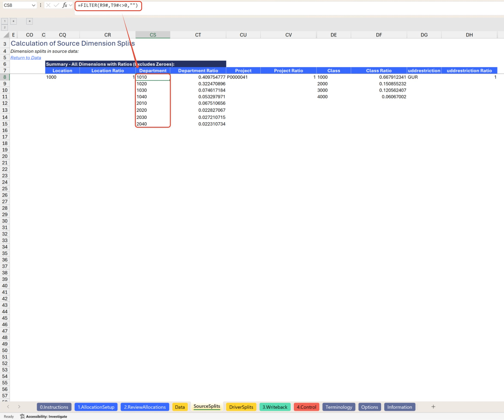Open the 3.Writeback sheet tab
The image size is (504, 420).
(274, 407)
